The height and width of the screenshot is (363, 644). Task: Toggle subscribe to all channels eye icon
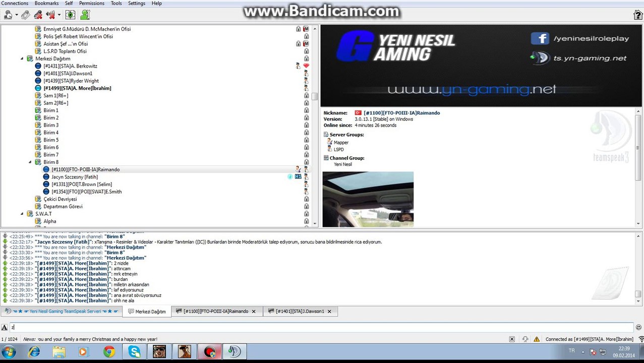[71, 15]
